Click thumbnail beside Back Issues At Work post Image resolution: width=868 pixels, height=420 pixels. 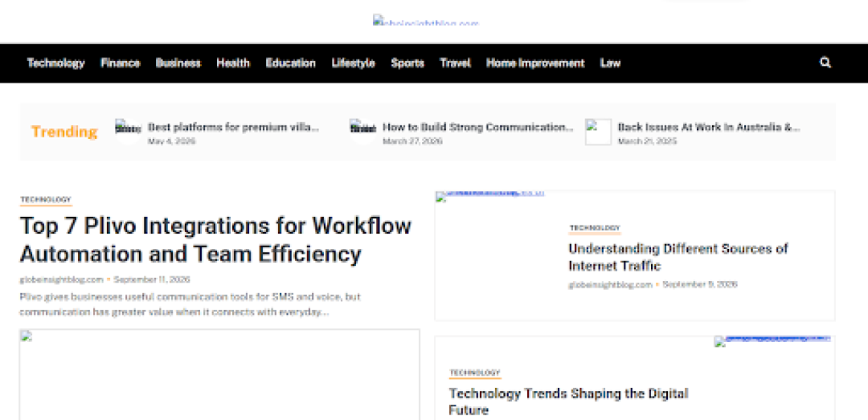(x=599, y=132)
